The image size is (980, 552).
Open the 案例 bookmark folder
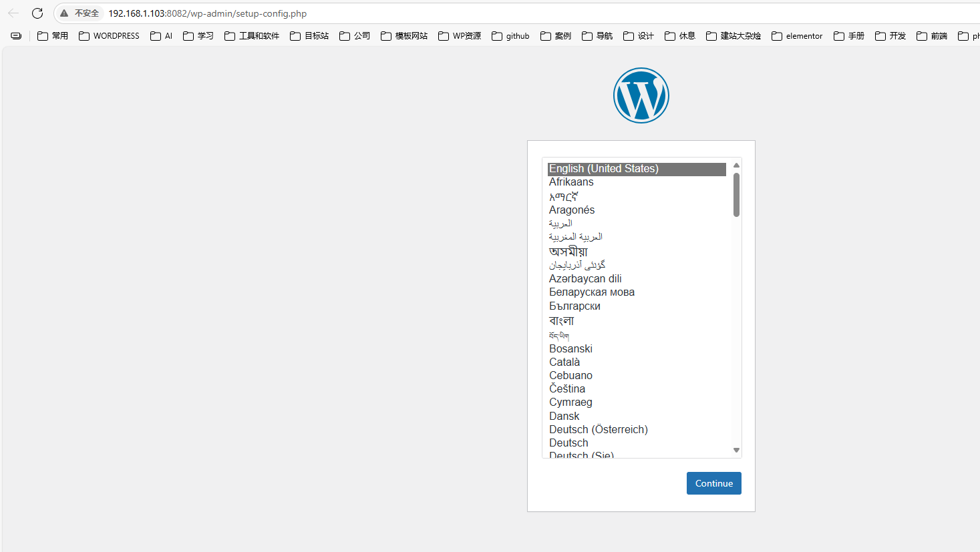point(556,36)
